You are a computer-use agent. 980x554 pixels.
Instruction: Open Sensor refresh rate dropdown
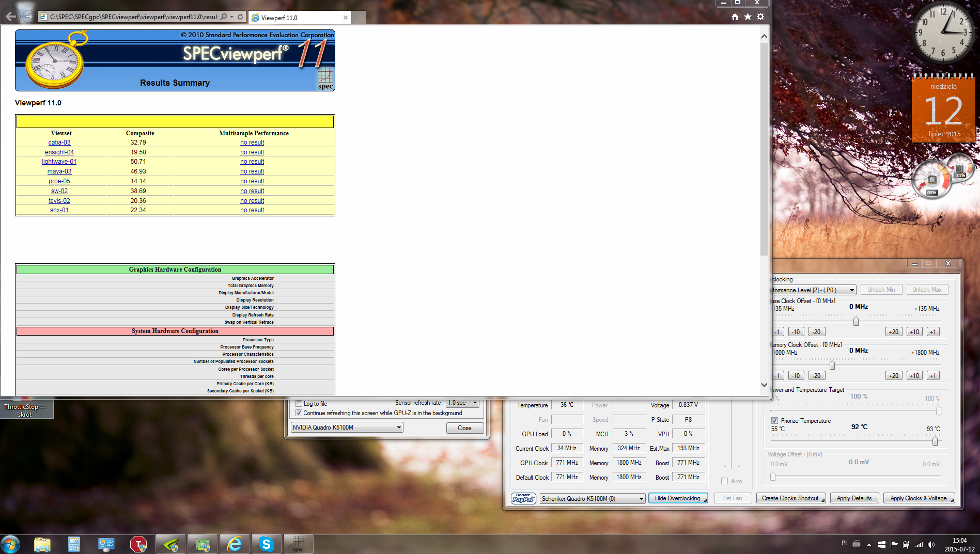click(x=462, y=403)
